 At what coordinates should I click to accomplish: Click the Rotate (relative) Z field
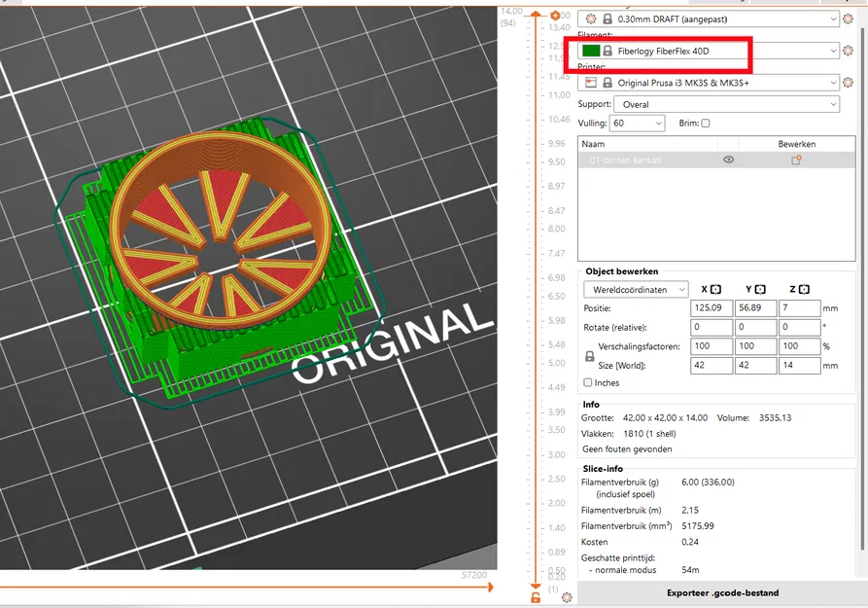coord(799,327)
